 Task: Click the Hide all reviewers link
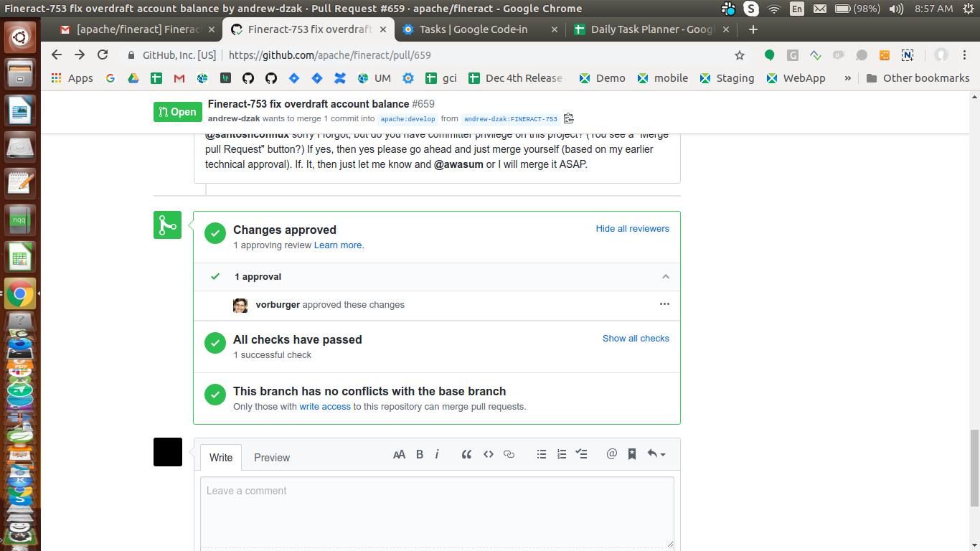[x=633, y=229]
